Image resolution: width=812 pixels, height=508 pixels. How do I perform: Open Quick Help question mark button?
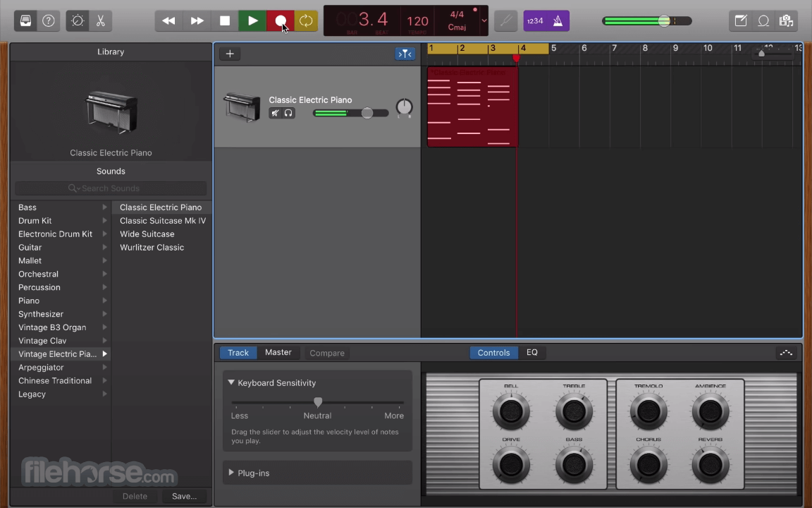tap(48, 20)
